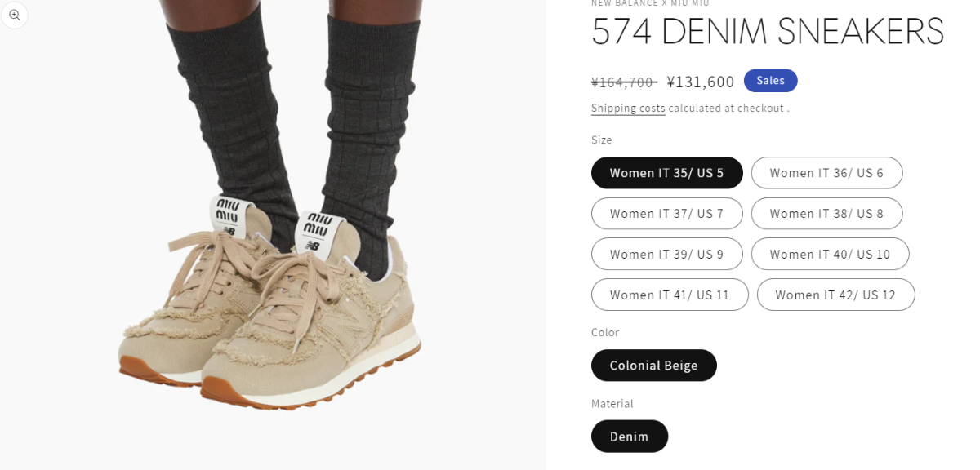Select the Denim material option
This screenshot has width=980, height=470.
coord(630,436)
